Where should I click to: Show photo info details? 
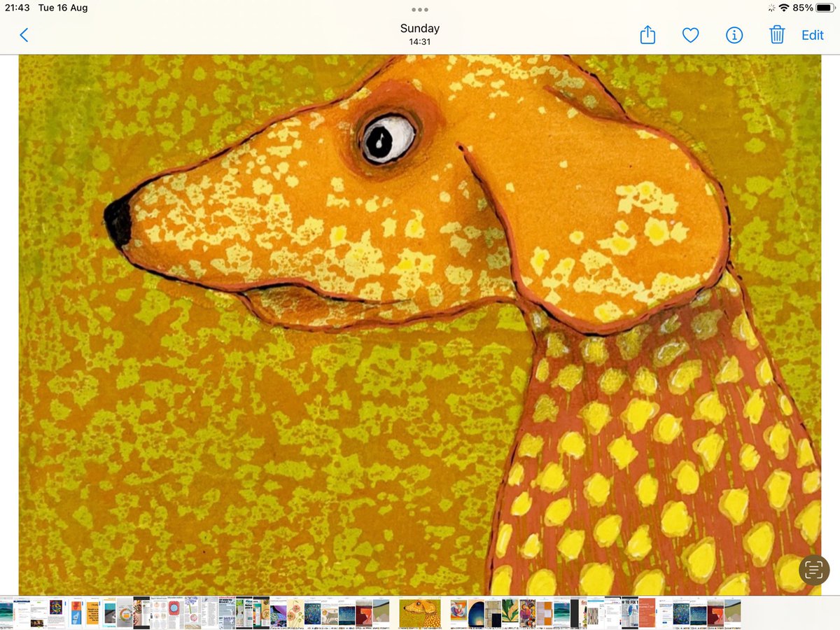[734, 35]
